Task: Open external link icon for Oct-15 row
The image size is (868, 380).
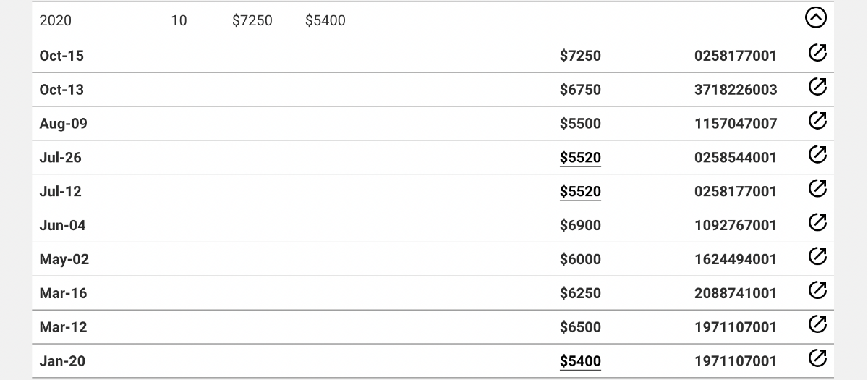Action: click(817, 53)
